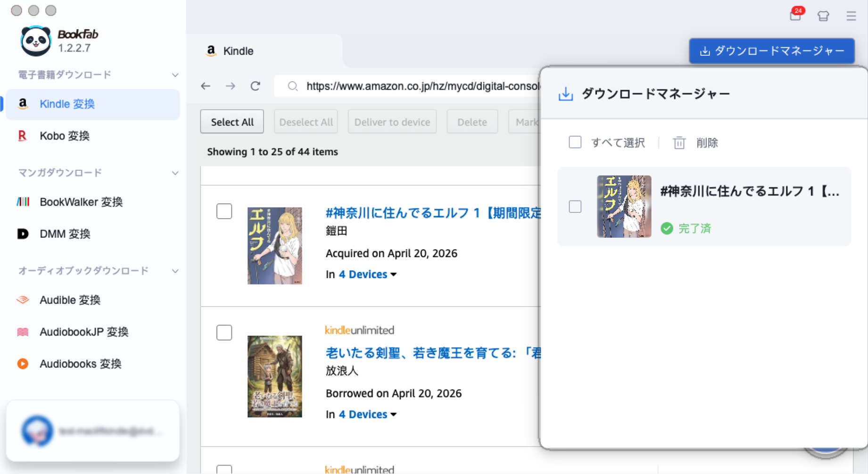Click download icon in manager panel header
This screenshot has height=474, width=868.
click(x=566, y=94)
